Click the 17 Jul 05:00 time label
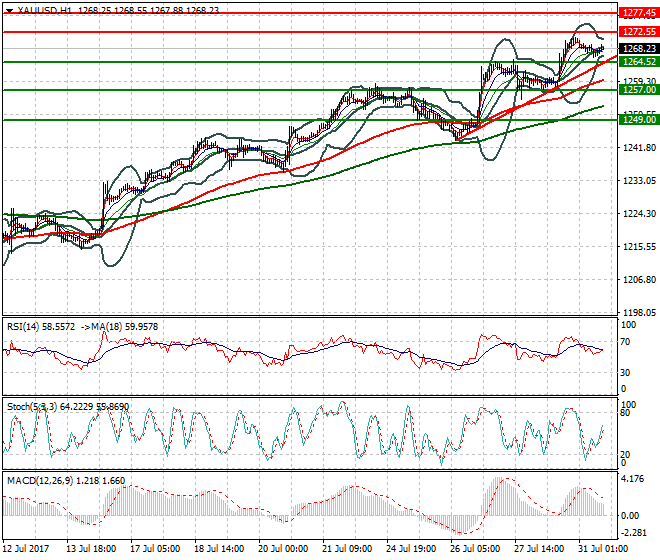 pyautogui.click(x=155, y=549)
